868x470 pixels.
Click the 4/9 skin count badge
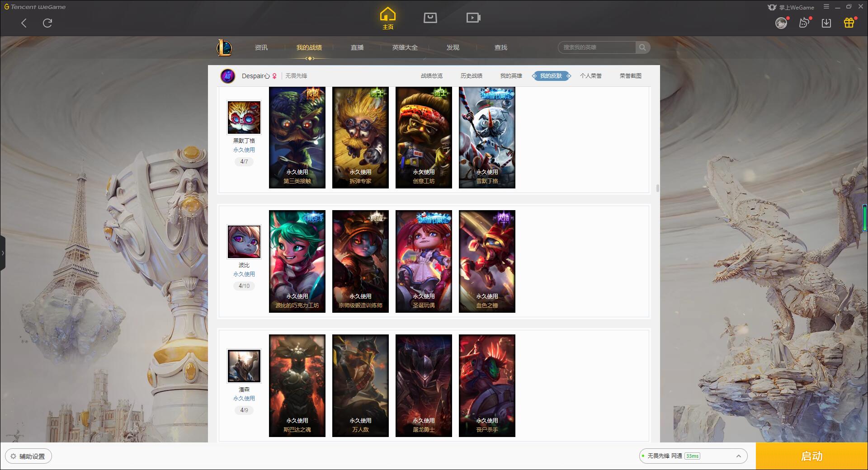(x=244, y=410)
